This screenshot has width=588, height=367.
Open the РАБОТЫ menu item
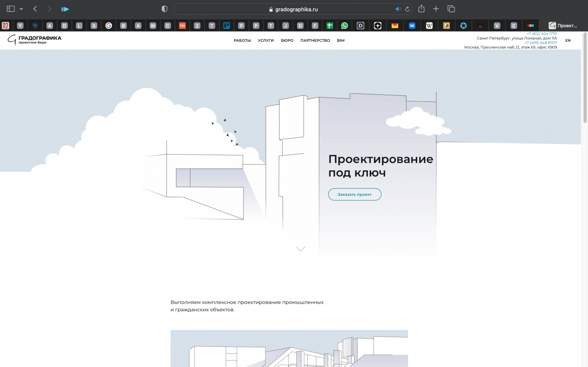point(242,40)
